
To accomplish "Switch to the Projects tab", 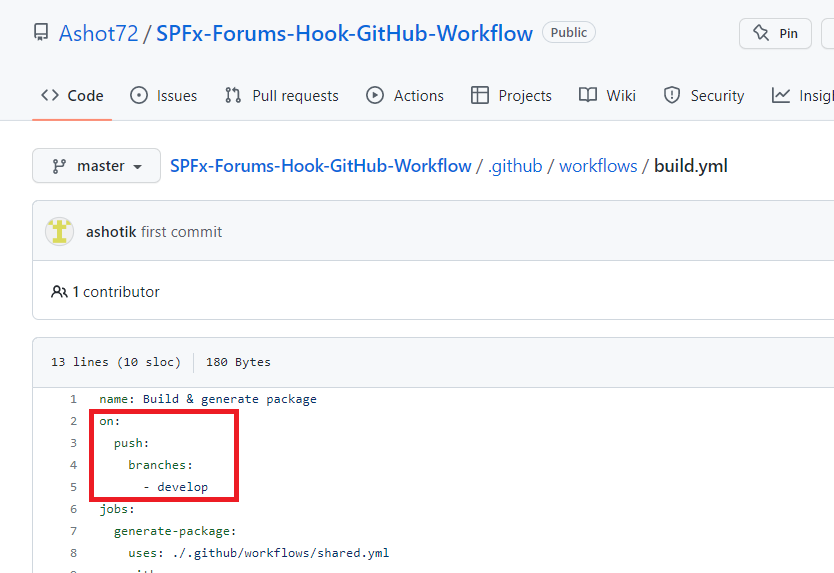I will (511, 96).
